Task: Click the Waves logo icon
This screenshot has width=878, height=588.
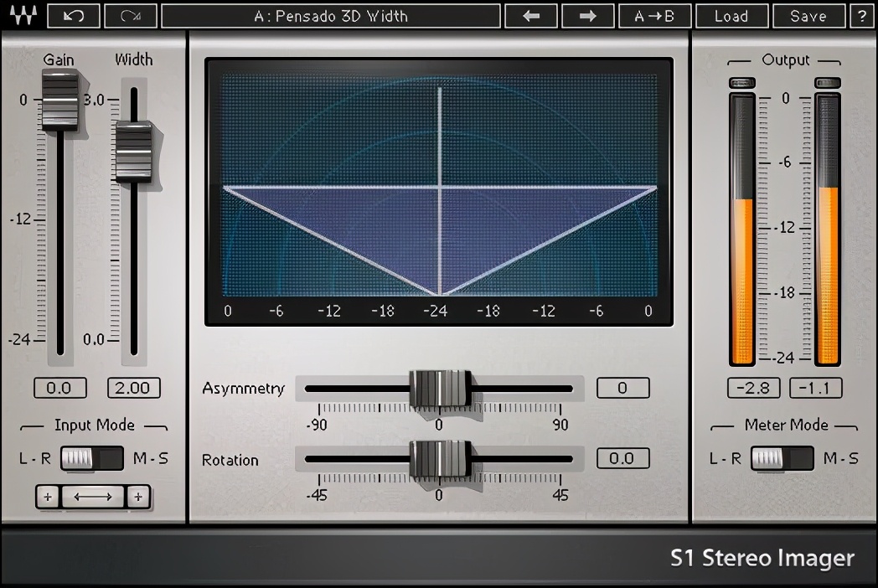Action: click(x=23, y=16)
